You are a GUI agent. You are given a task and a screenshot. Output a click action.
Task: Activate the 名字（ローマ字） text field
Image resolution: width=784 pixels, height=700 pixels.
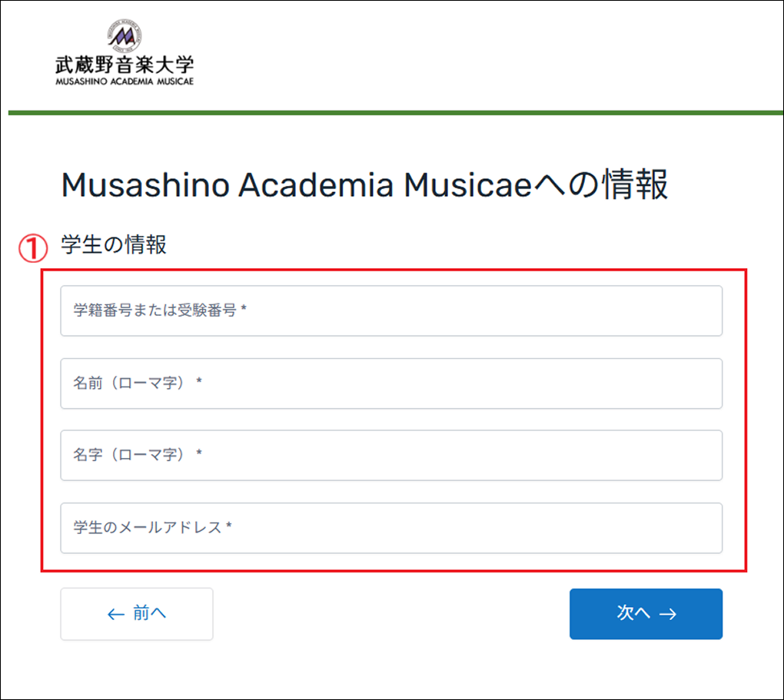click(x=391, y=456)
